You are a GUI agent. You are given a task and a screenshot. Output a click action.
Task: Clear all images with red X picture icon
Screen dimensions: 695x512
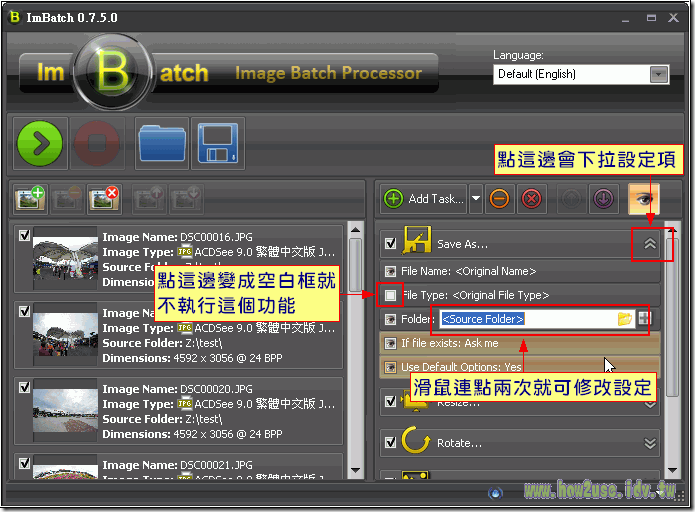pos(104,199)
